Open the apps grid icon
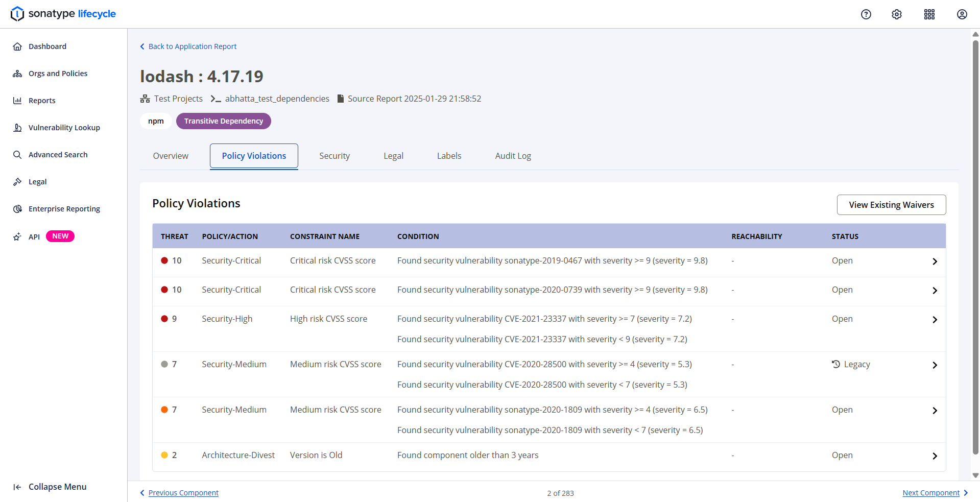Viewport: 980px width, 502px height. [929, 14]
